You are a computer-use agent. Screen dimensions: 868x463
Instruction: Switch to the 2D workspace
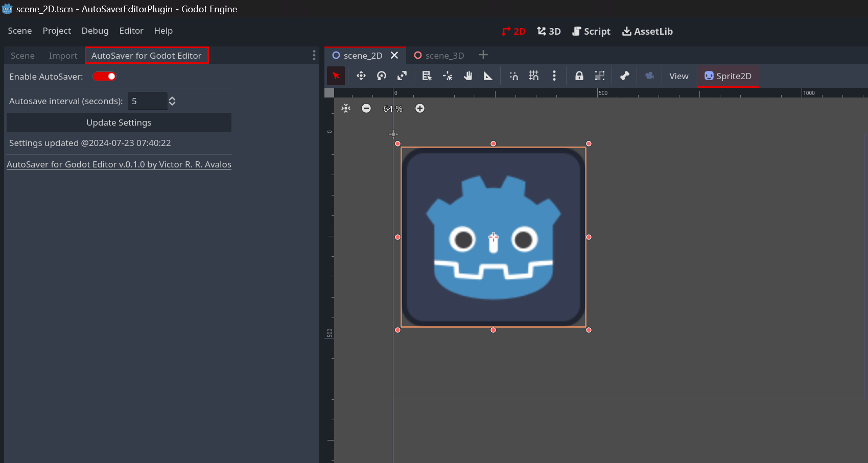(x=514, y=31)
